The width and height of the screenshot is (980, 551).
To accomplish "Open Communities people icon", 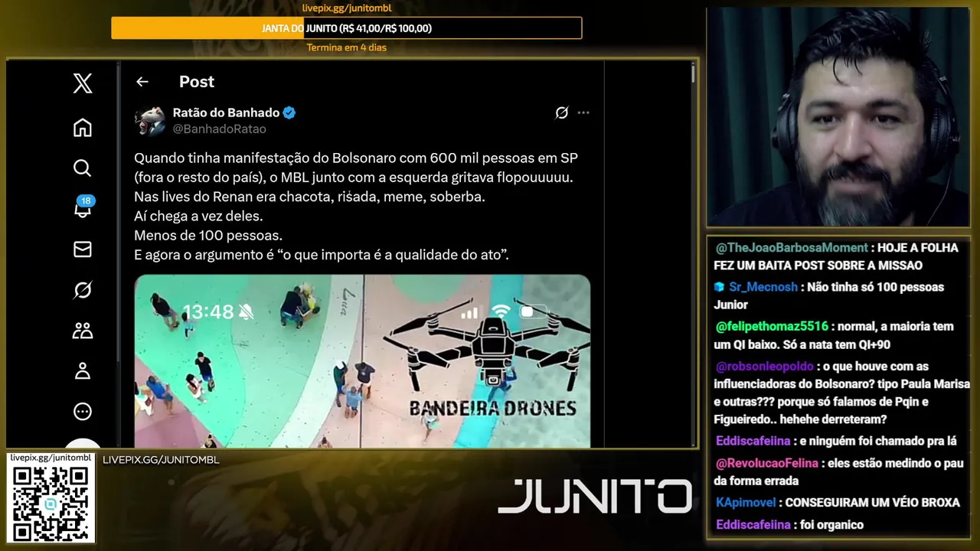I will (83, 331).
